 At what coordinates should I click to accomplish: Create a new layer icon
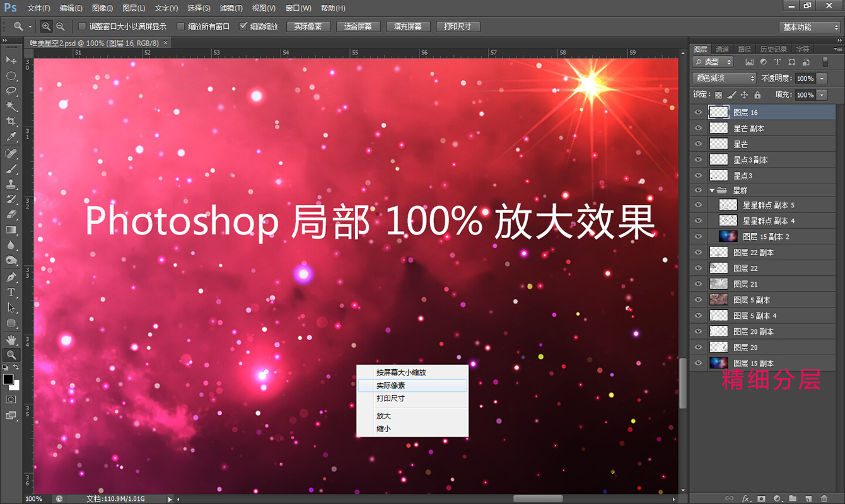809,498
